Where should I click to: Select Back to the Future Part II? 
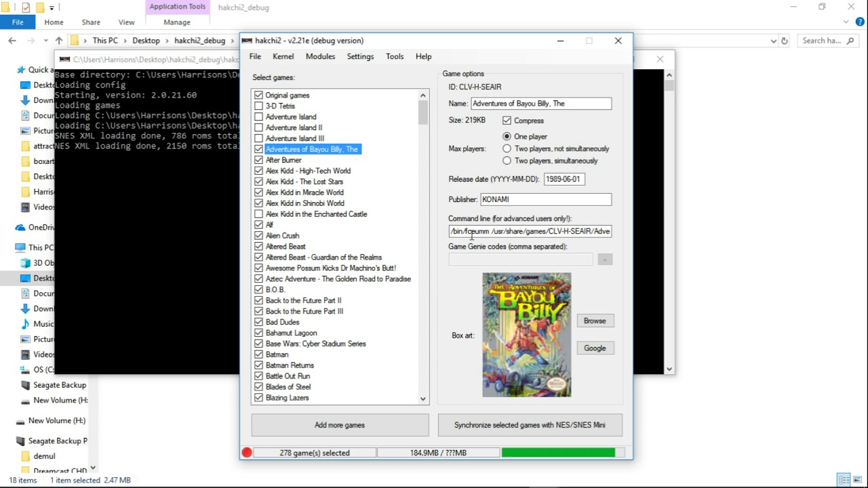point(303,300)
